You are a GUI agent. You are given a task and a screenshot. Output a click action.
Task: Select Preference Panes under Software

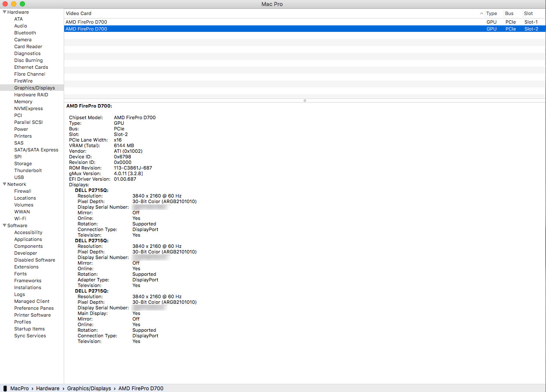point(34,308)
